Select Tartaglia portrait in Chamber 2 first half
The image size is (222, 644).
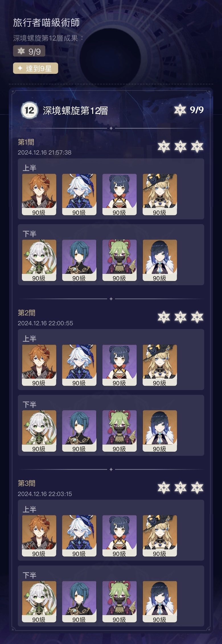coord(39,365)
